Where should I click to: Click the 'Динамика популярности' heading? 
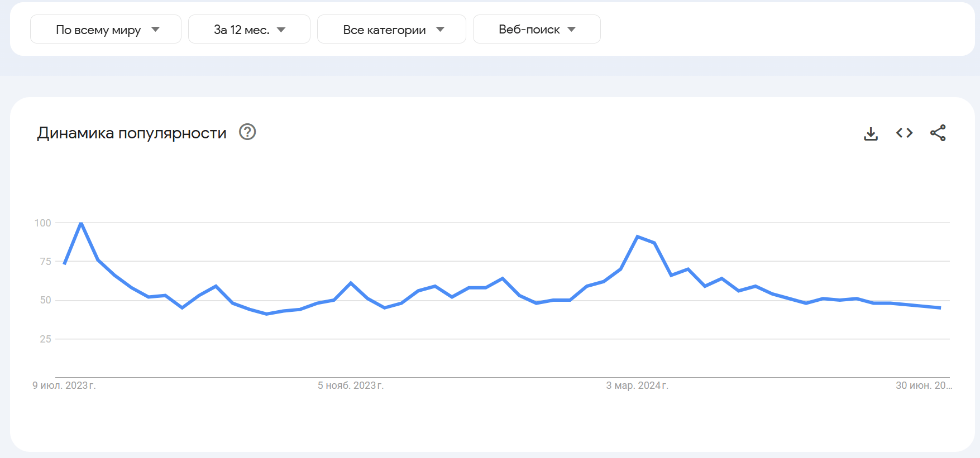pyautogui.click(x=132, y=133)
